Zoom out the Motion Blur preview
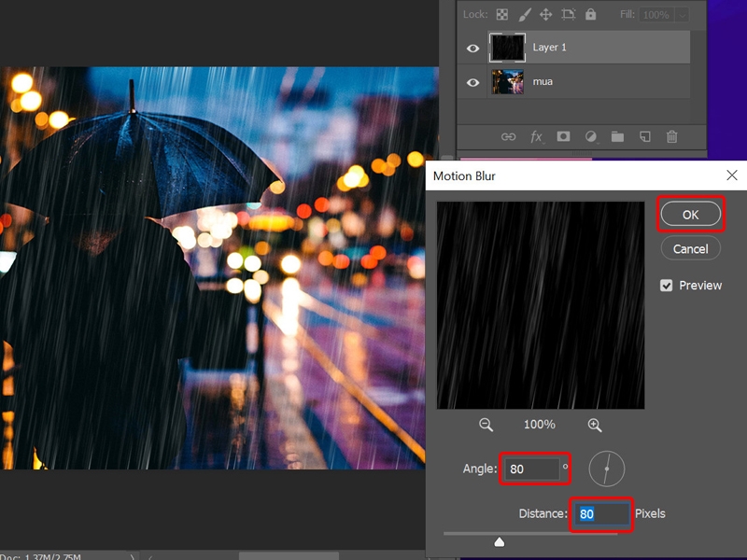Screen dimensions: 747x560 pyautogui.click(x=486, y=423)
